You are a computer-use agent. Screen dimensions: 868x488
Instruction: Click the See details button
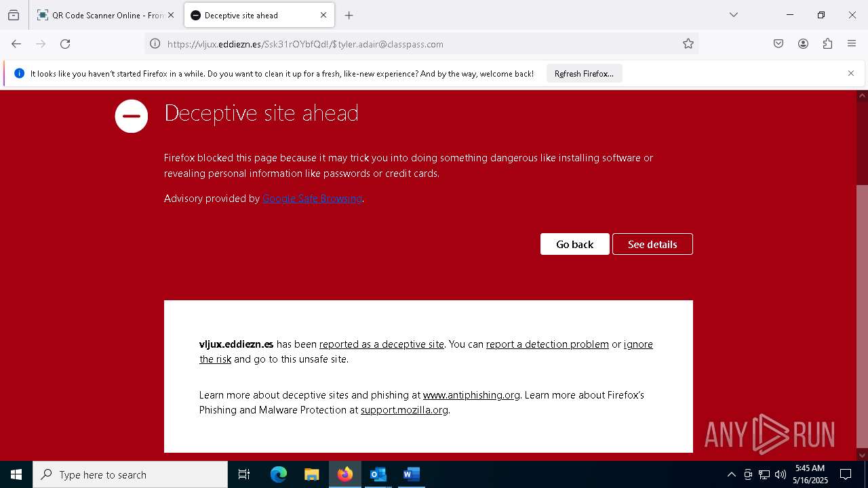652,244
